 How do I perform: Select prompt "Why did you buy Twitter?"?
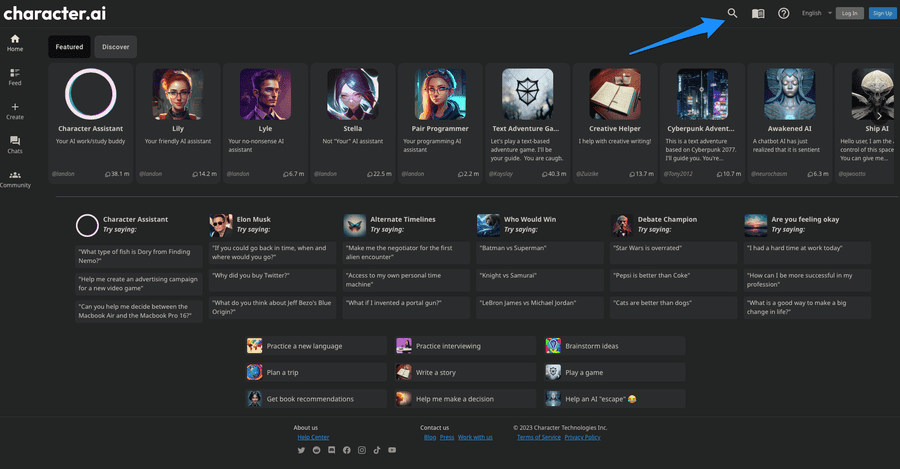272,280
